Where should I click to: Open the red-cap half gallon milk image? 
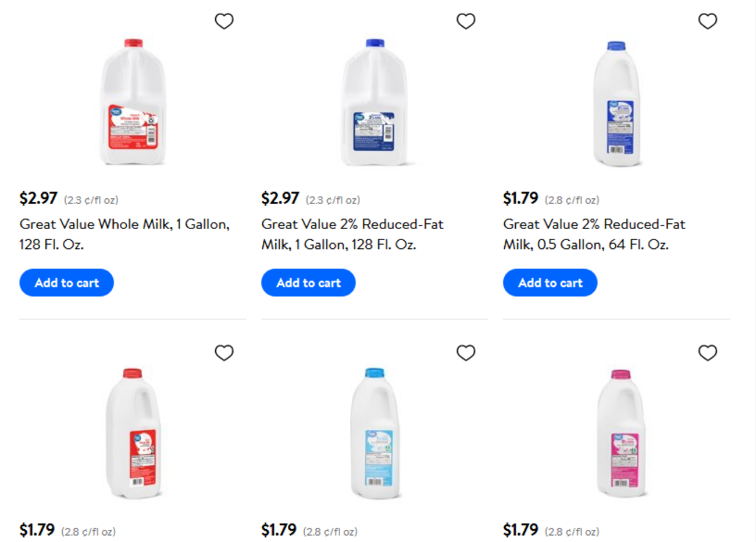coord(133,433)
